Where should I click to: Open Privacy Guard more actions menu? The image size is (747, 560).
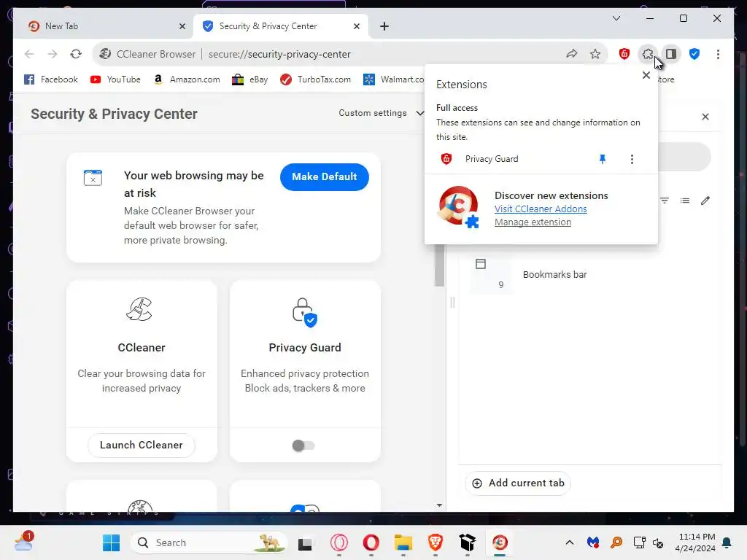tap(632, 159)
